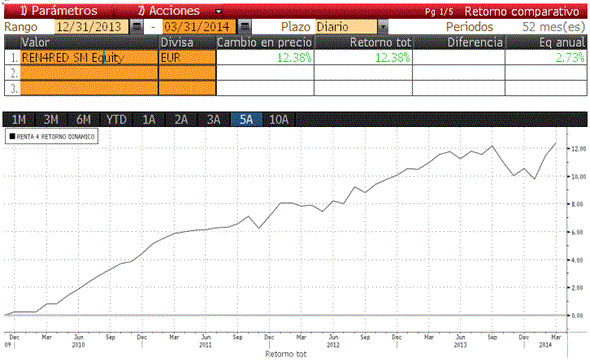590x363 pixels.
Task: Click the 52 mes(es) periods value
Action: 554,27
